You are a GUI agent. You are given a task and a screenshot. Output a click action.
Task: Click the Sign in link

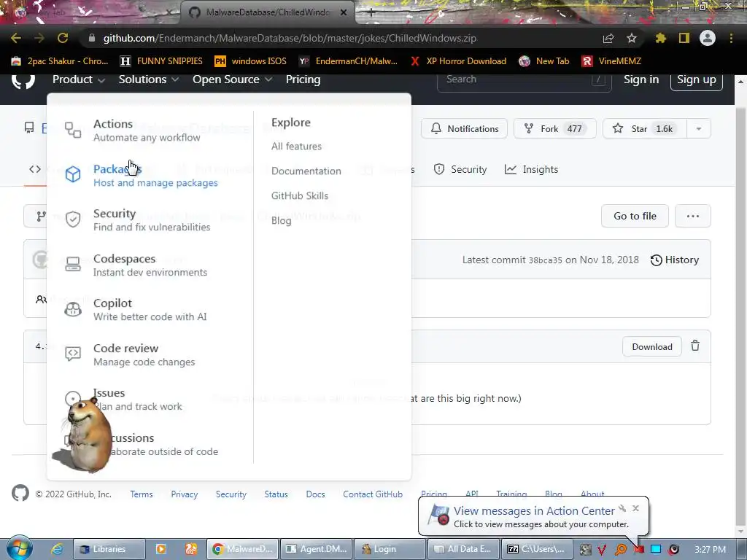pos(641,79)
